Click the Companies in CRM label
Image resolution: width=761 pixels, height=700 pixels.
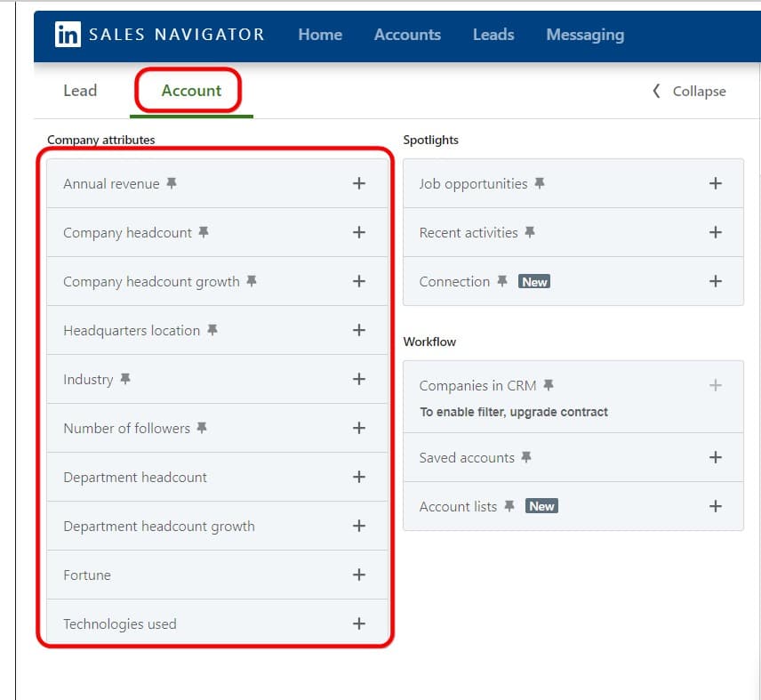click(x=477, y=386)
